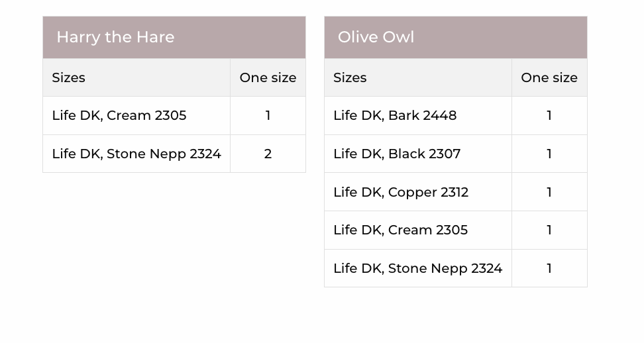The height and width of the screenshot is (343, 644).
Task: Select the Life DK, Bark 2448 cell
Action: [x=395, y=115]
